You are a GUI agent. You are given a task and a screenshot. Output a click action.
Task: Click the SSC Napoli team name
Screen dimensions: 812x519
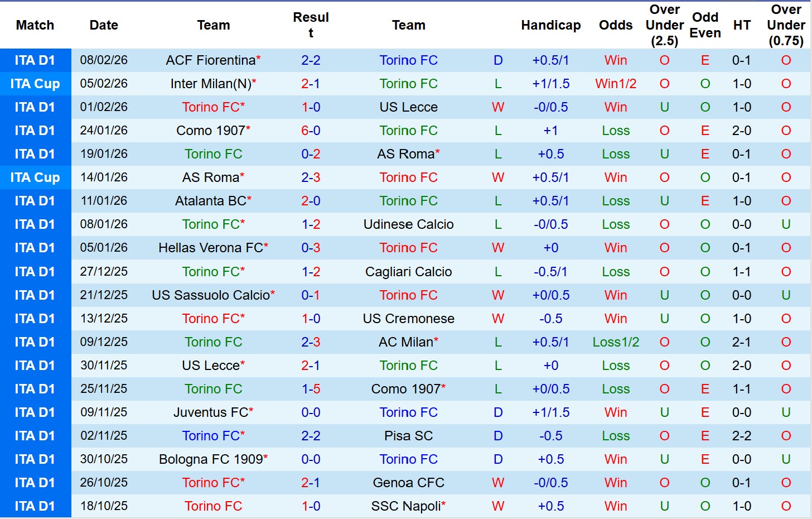pos(406,506)
